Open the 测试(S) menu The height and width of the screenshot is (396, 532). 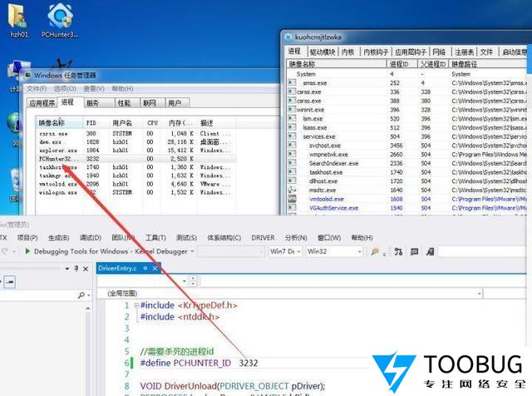[186, 238]
